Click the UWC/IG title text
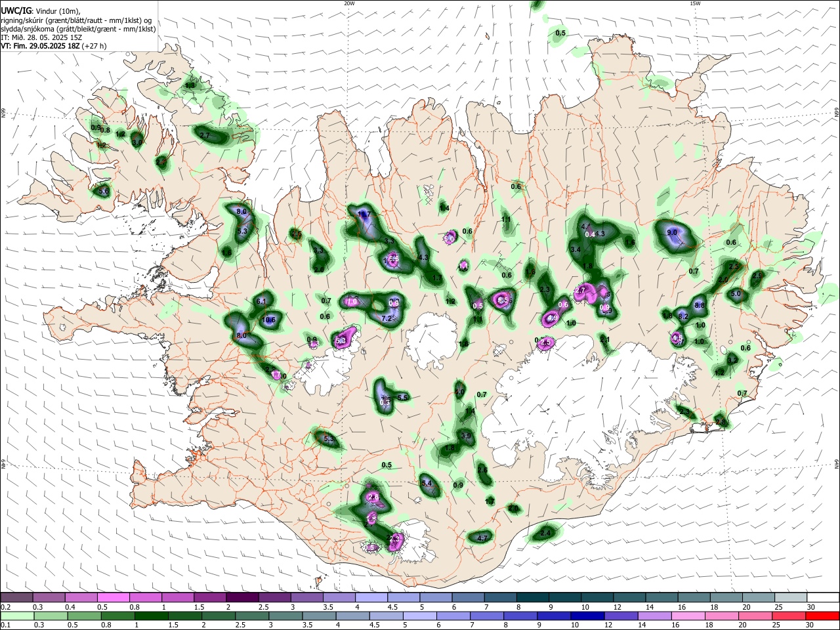840x630 pixels. tap(15, 11)
